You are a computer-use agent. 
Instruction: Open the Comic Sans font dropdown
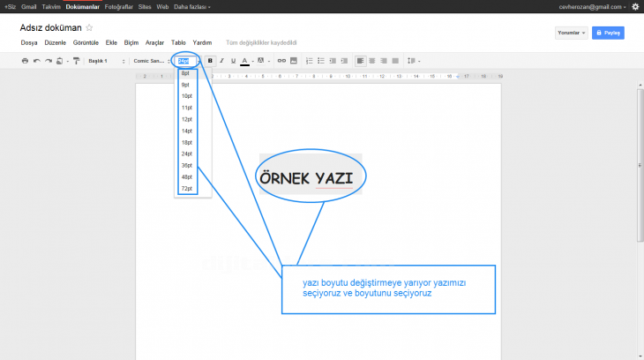[x=151, y=61]
